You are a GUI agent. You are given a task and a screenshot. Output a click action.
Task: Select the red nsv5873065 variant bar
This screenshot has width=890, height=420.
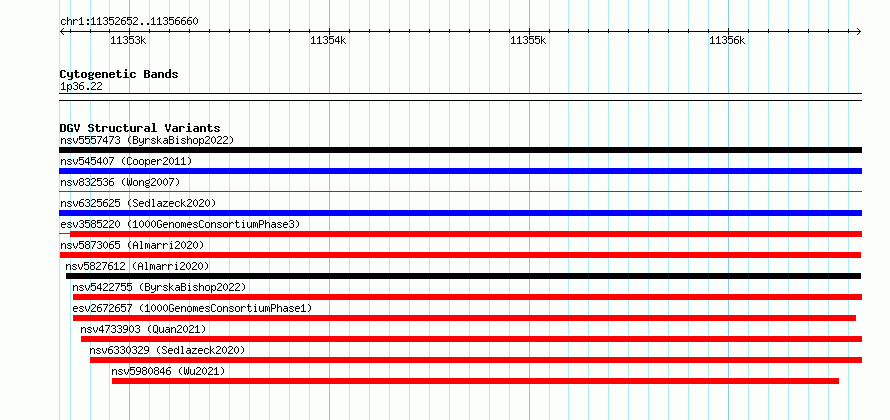(x=460, y=255)
